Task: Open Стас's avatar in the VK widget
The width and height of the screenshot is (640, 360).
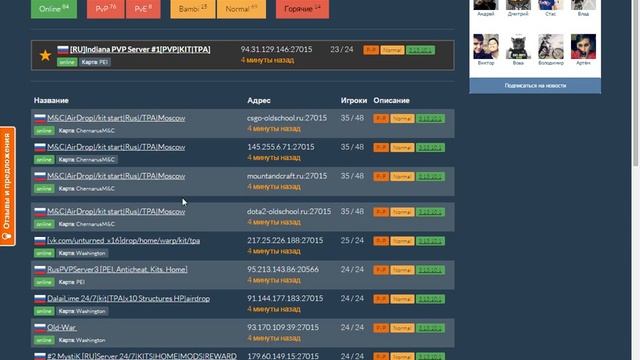Action: pyautogui.click(x=551, y=5)
